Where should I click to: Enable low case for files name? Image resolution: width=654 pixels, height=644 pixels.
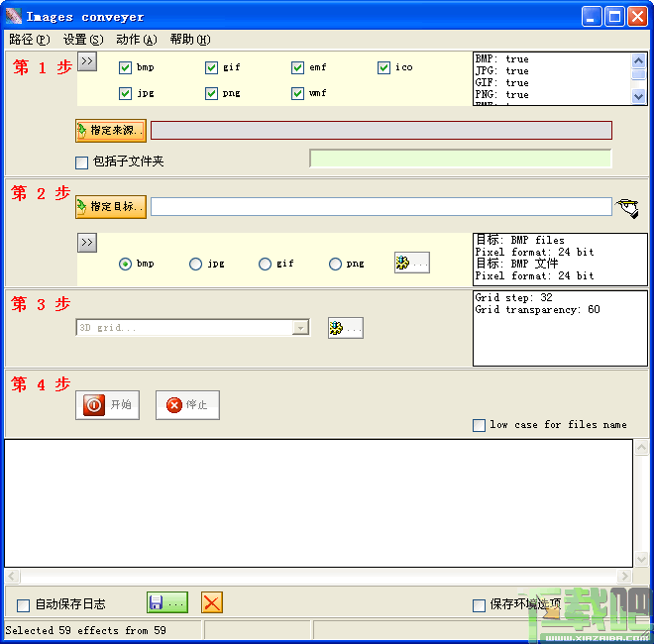479,425
